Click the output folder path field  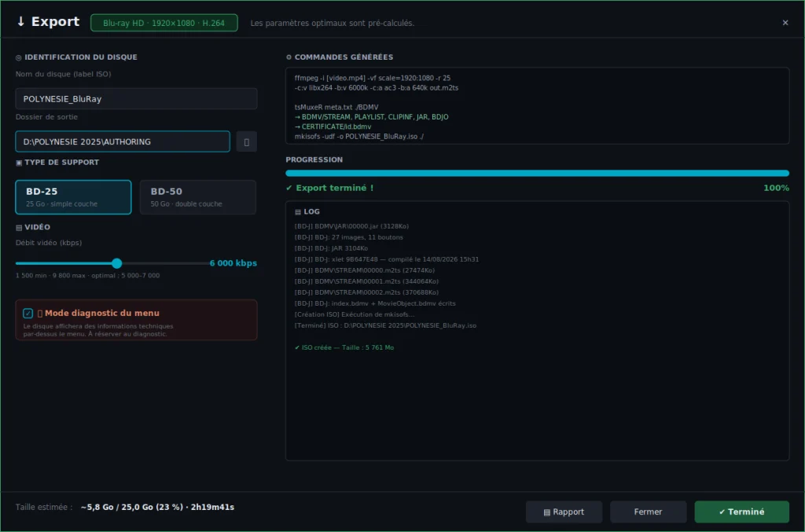point(123,141)
